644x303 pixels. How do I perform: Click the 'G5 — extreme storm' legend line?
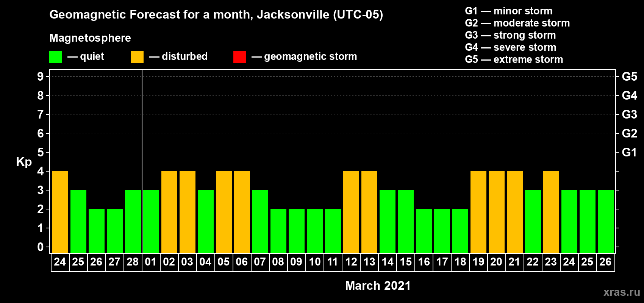[x=514, y=59]
